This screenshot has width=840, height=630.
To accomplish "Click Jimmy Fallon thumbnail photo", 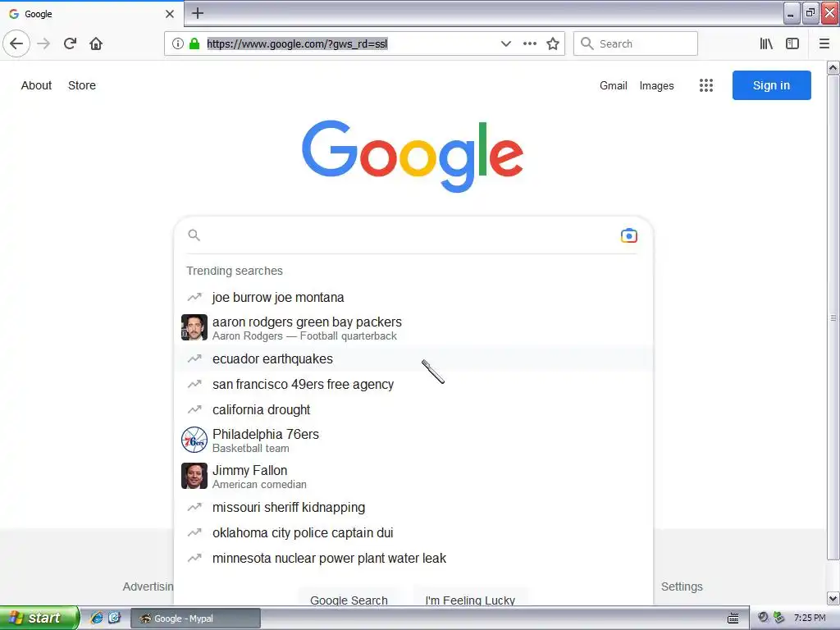I will (194, 476).
